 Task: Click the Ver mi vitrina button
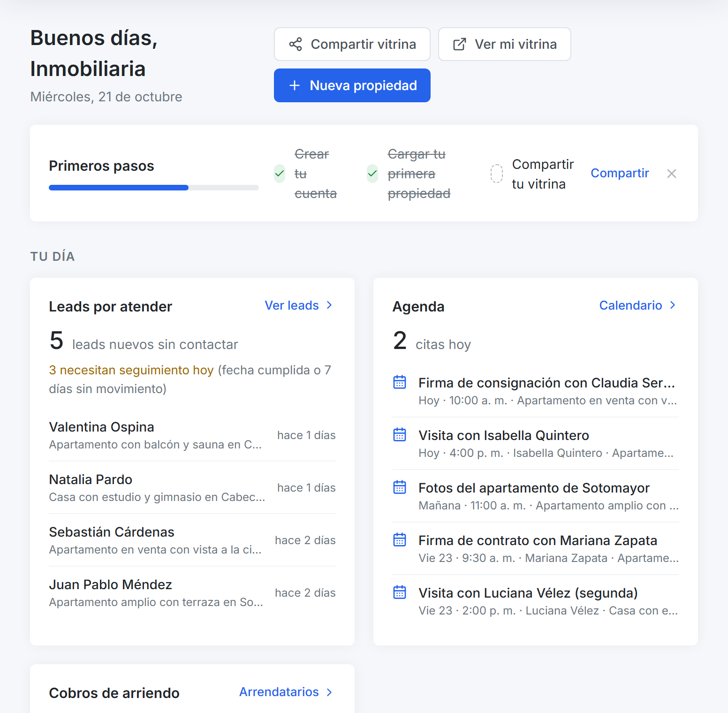(505, 44)
